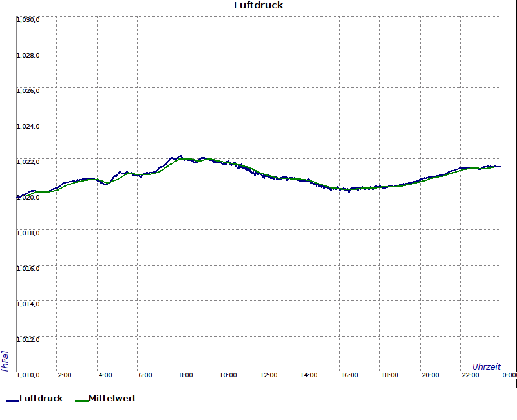The width and height of the screenshot is (517, 420).
Task: Click the green Mittelwert legend swatch
Action: (x=82, y=401)
